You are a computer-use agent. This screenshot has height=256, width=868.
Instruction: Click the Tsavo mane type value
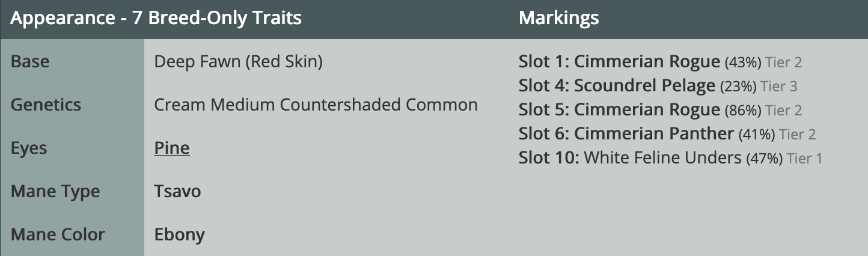pyautogui.click(x=178, y=191)
